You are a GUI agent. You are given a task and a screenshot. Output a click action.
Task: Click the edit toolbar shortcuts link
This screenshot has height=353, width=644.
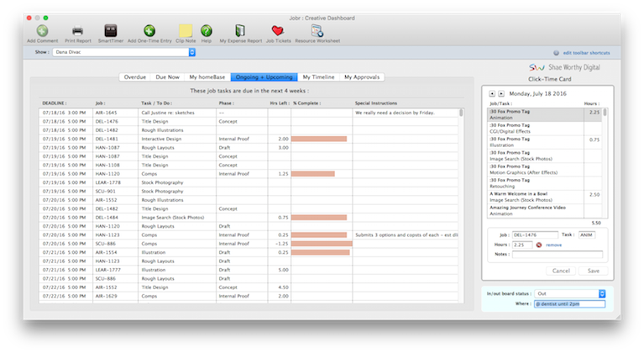588,53
